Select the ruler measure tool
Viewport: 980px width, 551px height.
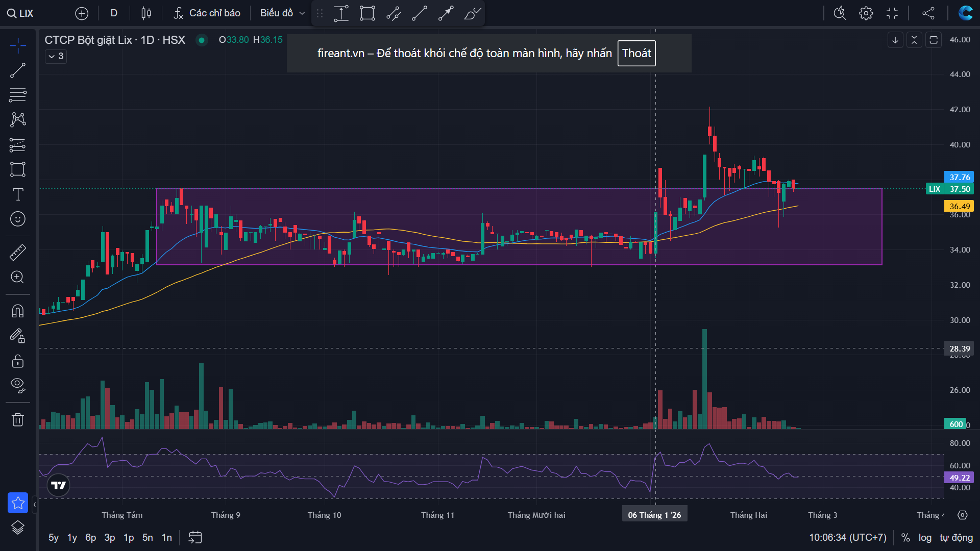point(18,252)
